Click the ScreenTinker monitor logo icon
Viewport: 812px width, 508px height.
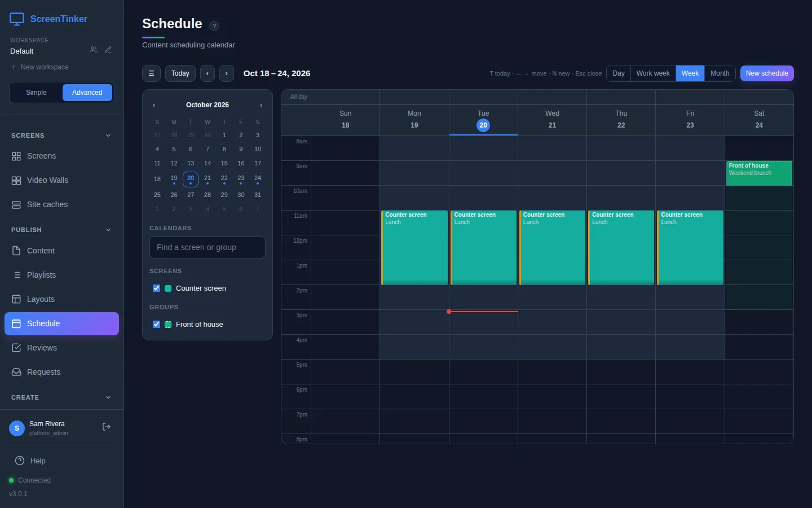(17, 19)
